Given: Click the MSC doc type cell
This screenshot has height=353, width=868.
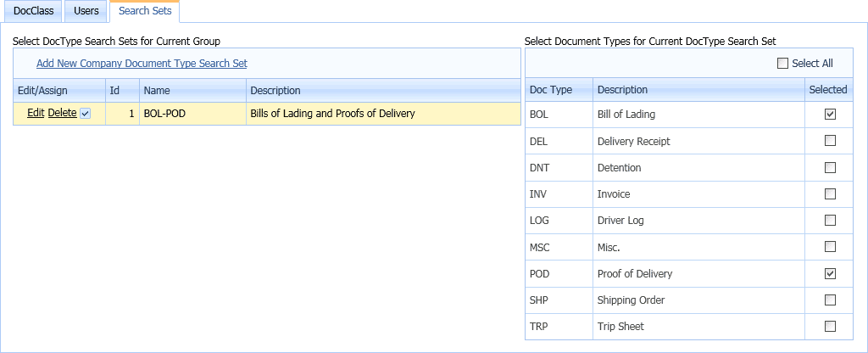Looking at the screenshot, I should (x=559, y=247).
